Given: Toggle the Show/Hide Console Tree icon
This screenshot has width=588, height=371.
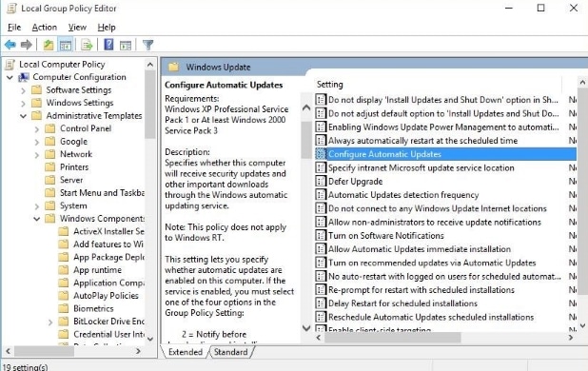Looking at the screenshot, I should coord(66,46).
